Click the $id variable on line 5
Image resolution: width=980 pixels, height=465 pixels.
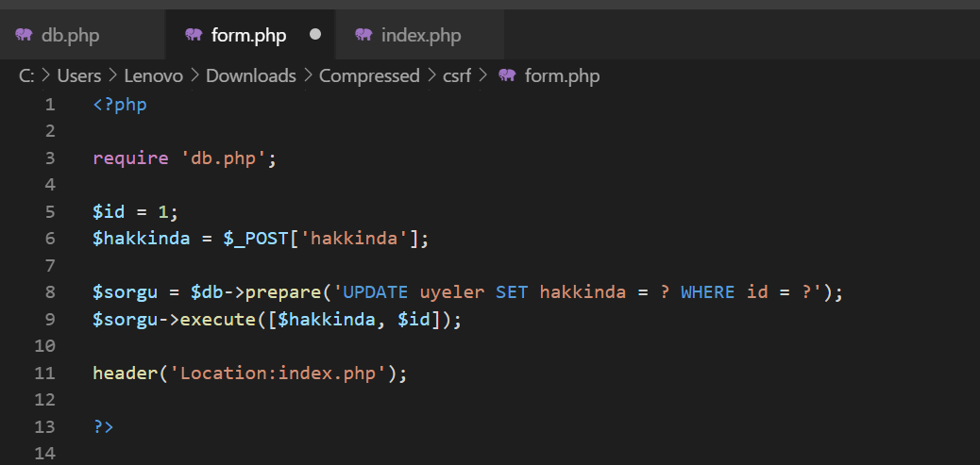coord(110,212)
